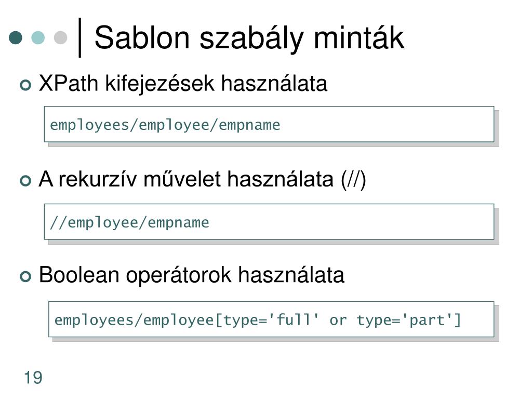532x399 pixels.
Task: Click the type='full' portion of code
Action: tap(270, 320)
